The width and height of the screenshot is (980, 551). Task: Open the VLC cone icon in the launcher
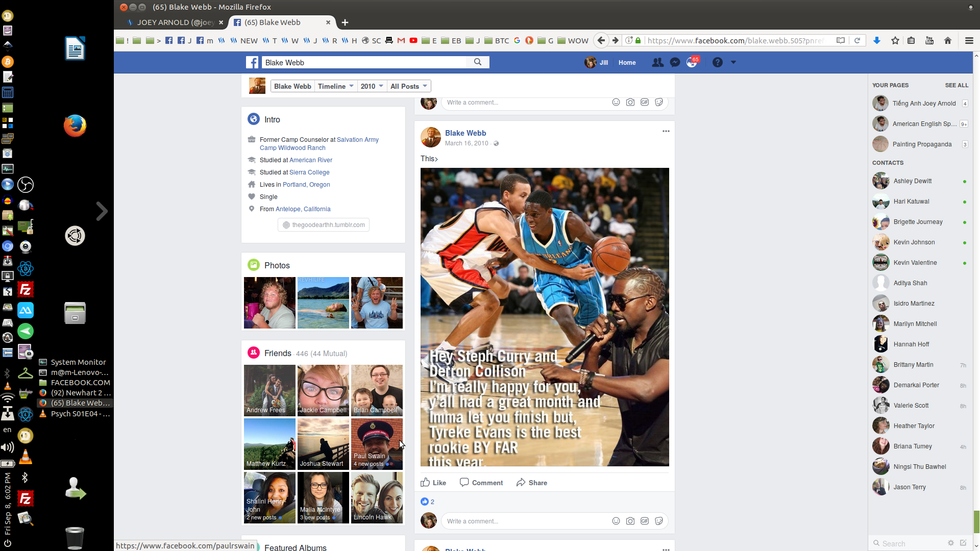click(x=25, y=457)
